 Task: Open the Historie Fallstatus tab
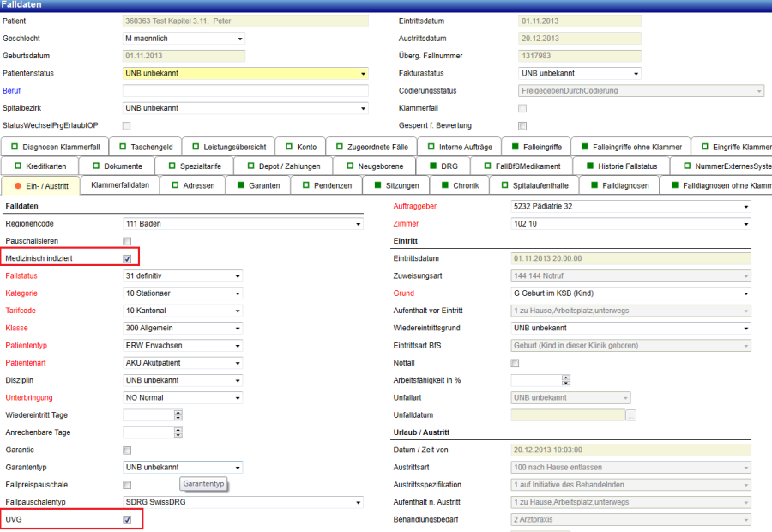pos(621,166)
